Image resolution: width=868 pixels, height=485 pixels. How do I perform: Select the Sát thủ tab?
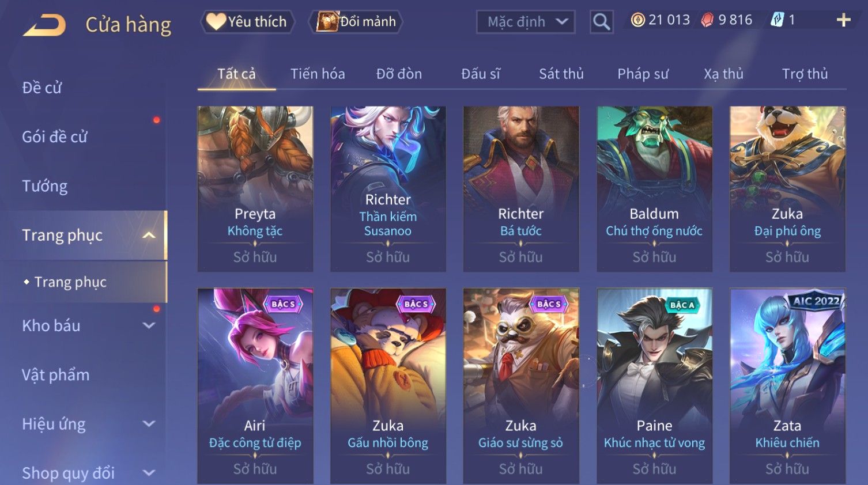[x=561, y=74]
